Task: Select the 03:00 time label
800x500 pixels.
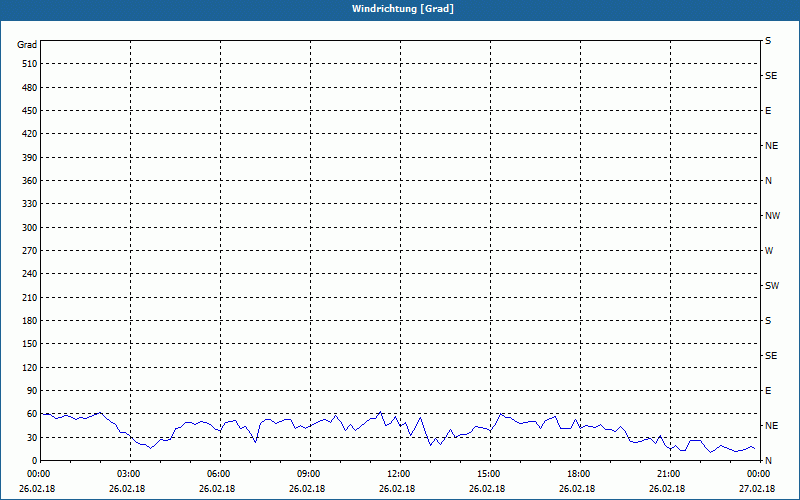Action: (130, 474)
